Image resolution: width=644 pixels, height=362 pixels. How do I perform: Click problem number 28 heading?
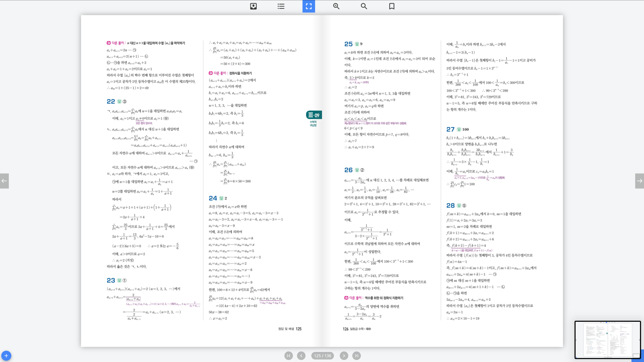[x=450, y=206]
